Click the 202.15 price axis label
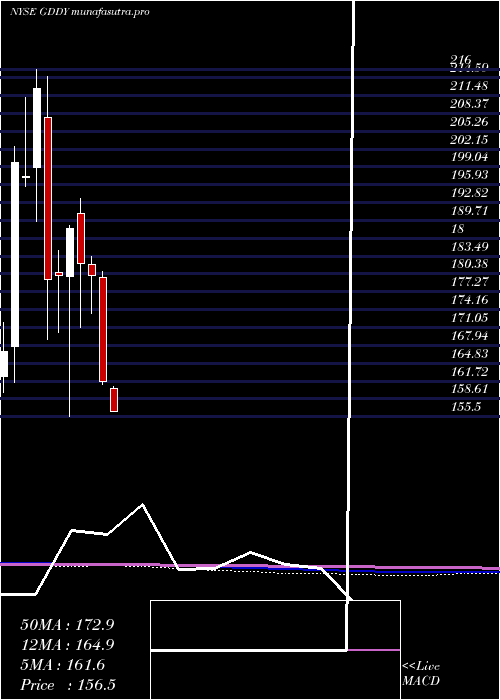 (x=469, y=139)
